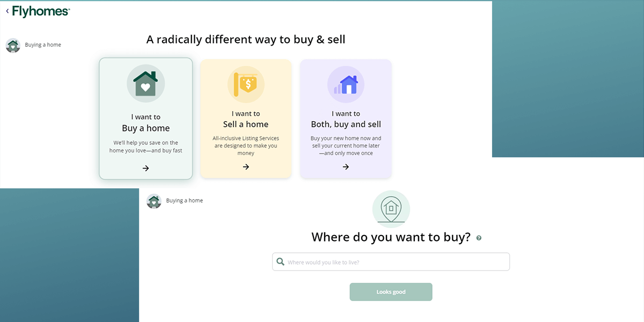The height and width of the screenshot is (322, 644).
Task: Click the lower Buying a home avatar icon
Action: point(154,201)
